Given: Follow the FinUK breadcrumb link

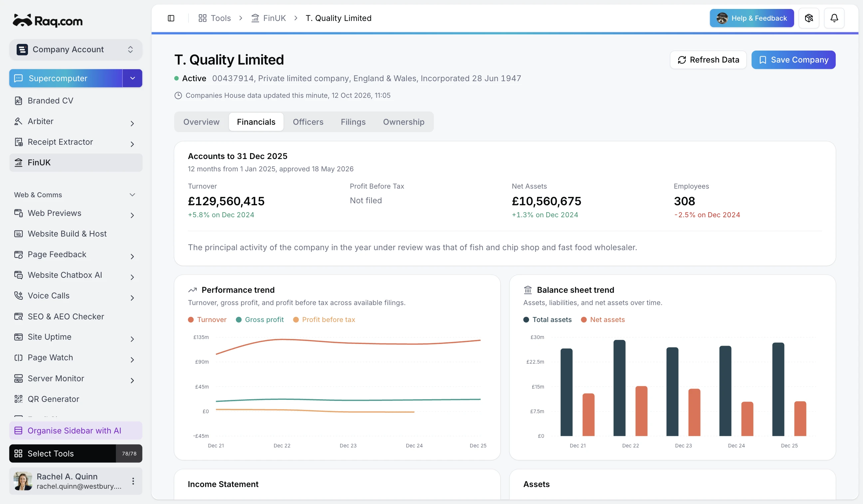Looking at the screenshot, I should tap(268, 18).
